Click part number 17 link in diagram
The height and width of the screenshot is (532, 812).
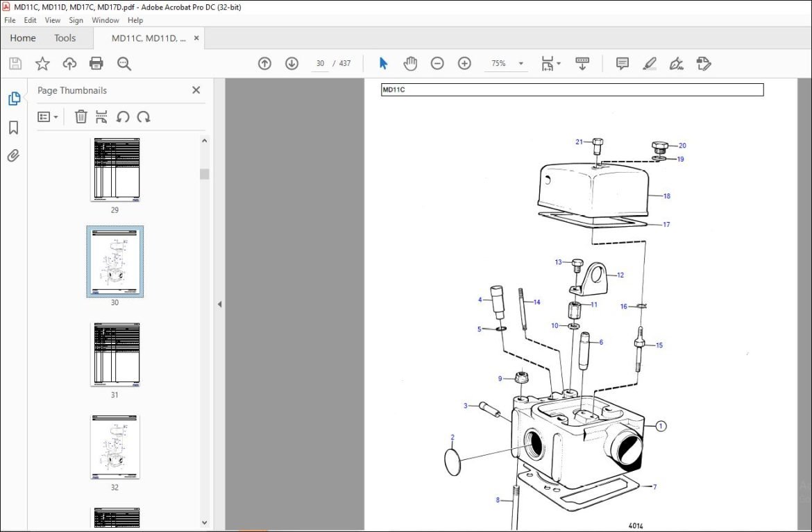(666, 225)
